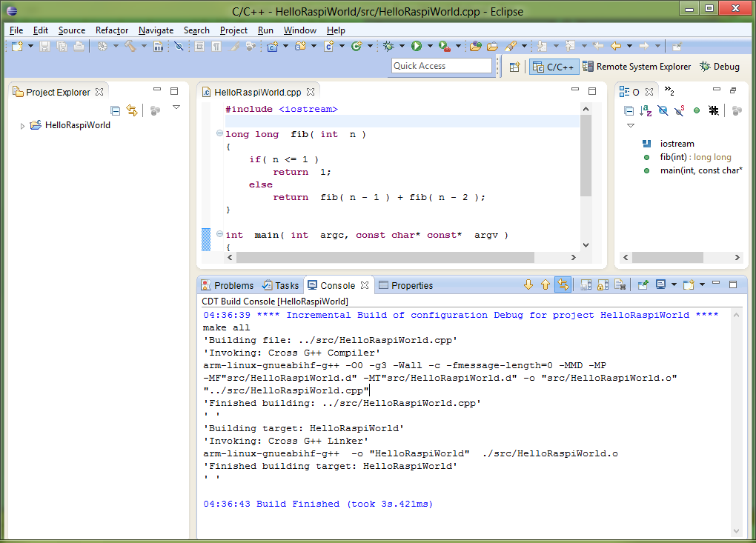
Task: Click the green Run button
Action: (417, 46)
